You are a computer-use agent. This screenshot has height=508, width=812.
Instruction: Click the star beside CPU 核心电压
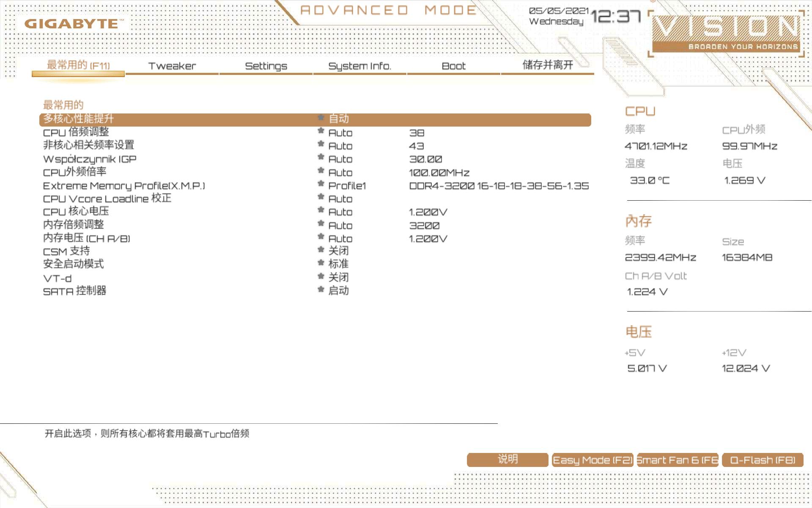[x=321, y=210]
